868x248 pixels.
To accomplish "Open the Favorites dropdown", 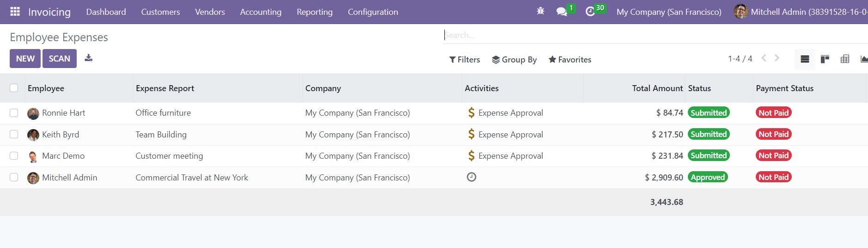I will pos(570,60).
